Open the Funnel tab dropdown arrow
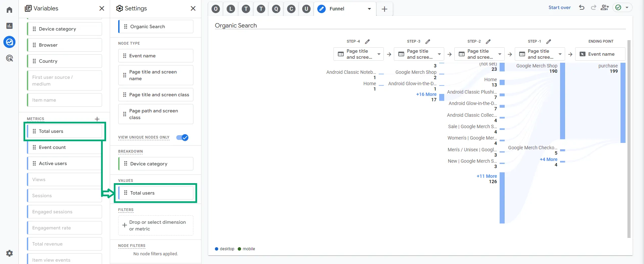The height and width of the screenshot is (264, 644). [x=369, y=9]
